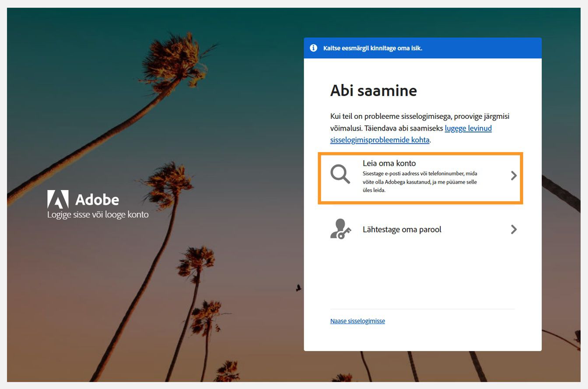Click the circular info symbol above Abi saamine
The image size is (588, 389).
(313, 48)
